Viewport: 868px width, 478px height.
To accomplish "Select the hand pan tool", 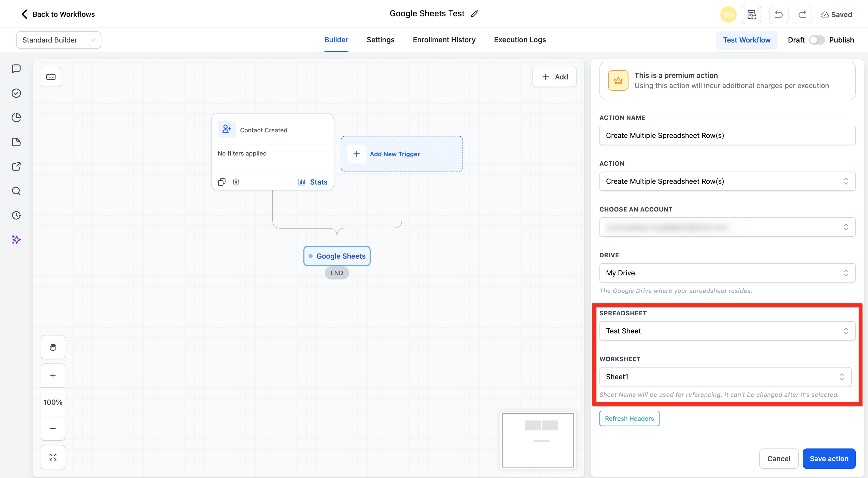I will pyautogui.click(x=53, y=347).
